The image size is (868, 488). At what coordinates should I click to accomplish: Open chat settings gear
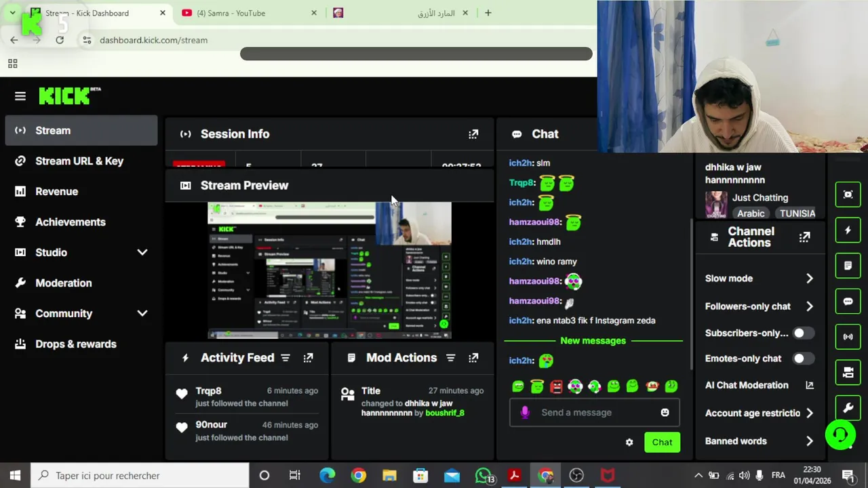pyautogui.click(x=629, y=443)
